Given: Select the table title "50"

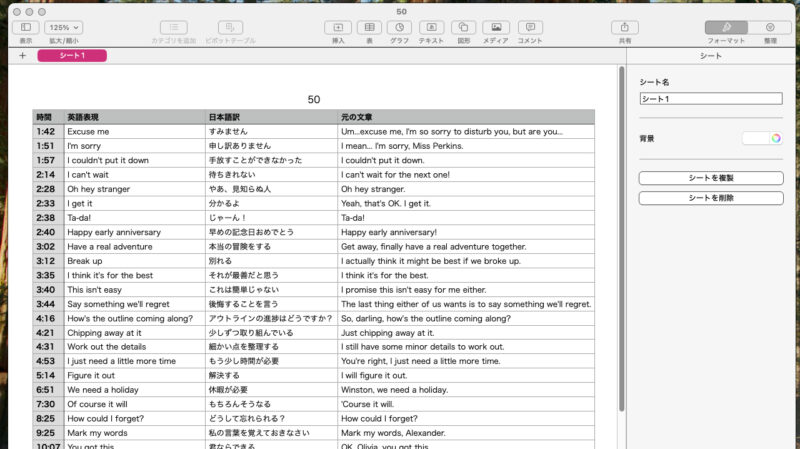Looking at the screenshot, I should pyautogui.click(x=314, y=99).
